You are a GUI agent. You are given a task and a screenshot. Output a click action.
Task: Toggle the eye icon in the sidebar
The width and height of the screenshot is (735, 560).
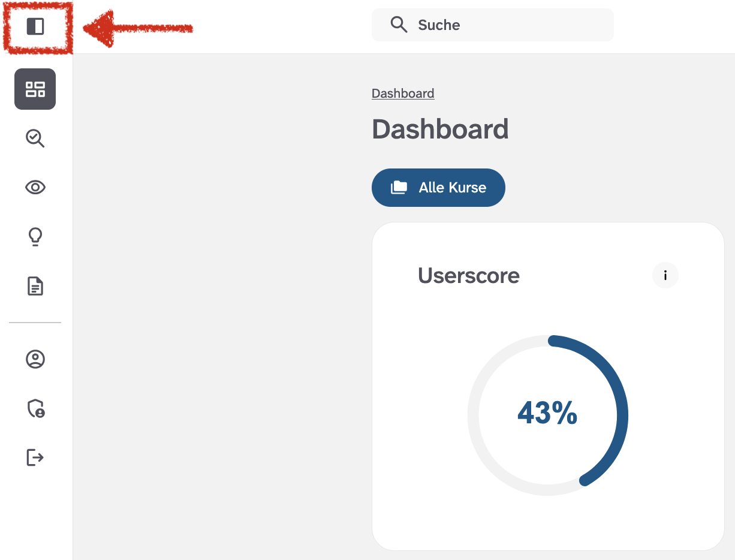(x=35, y=187)
